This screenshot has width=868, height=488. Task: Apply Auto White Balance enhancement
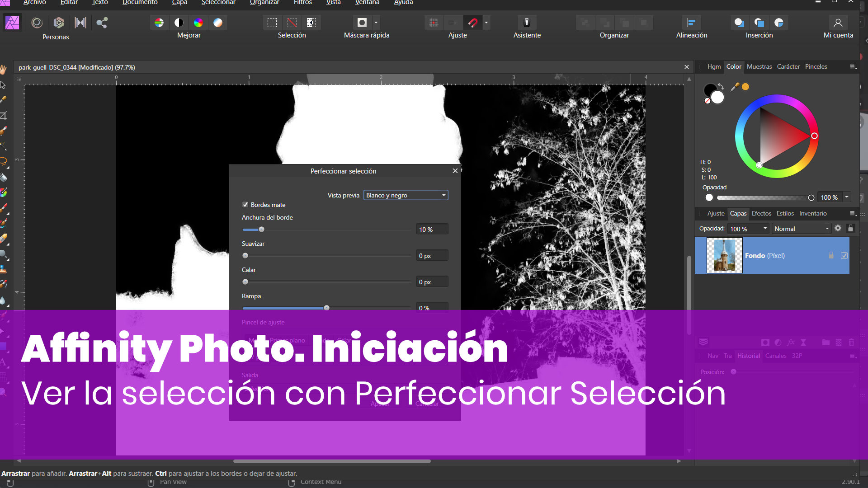coord(218,23)
